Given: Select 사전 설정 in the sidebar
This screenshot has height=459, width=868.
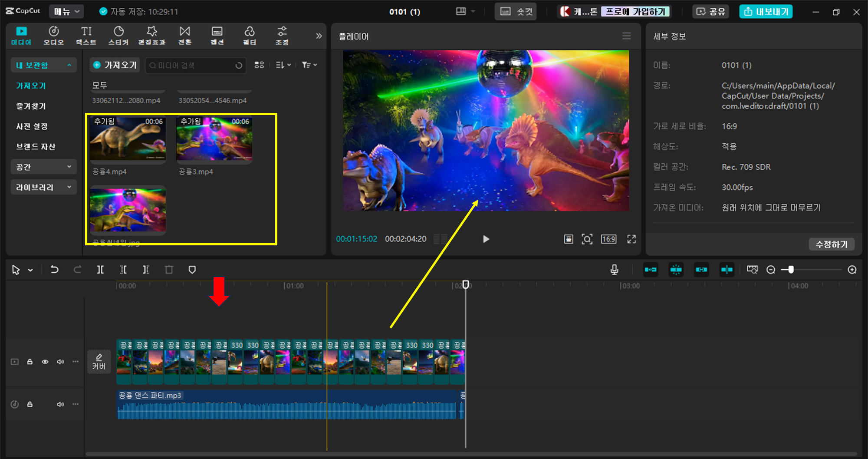Looking at the screenshot, I should 32,126.
